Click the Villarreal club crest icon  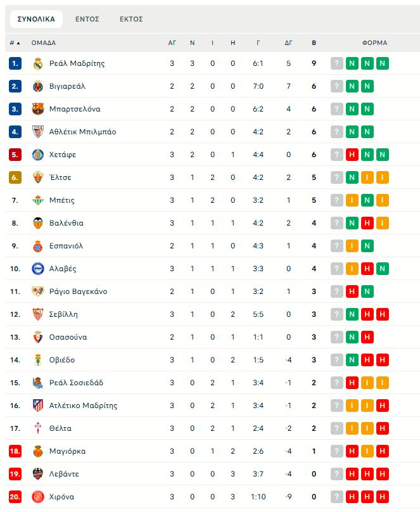pyautogui.click(x=38, y=86)
